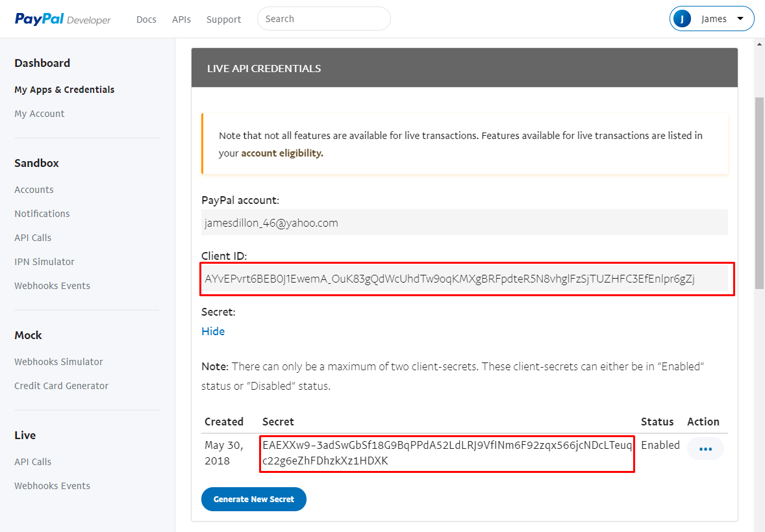765x532 pixels.
Task: Open Credit Card Generator
Action: pyautogui.click(x=62, y=386)
